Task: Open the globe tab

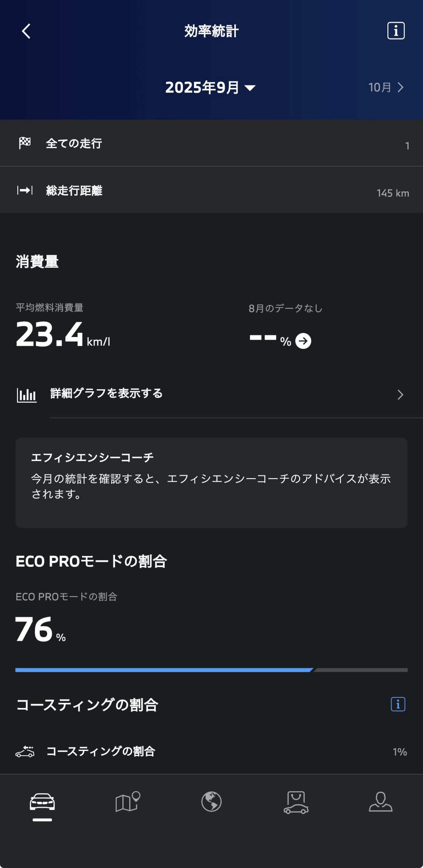Action: tap(211, 802)
